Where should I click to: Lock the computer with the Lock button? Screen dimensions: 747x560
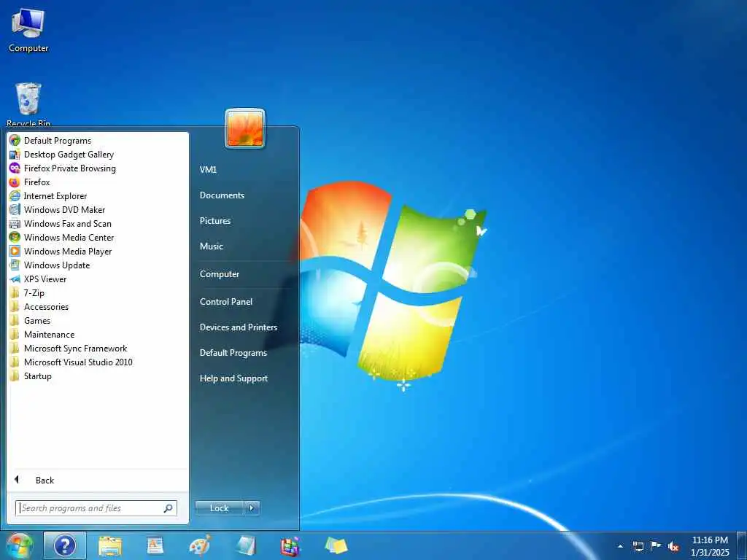219,508
